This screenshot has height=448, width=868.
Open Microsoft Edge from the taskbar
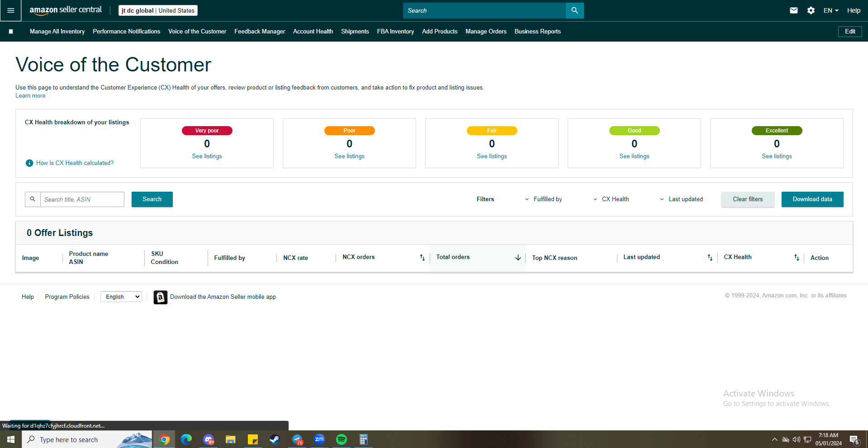(186, 439)
